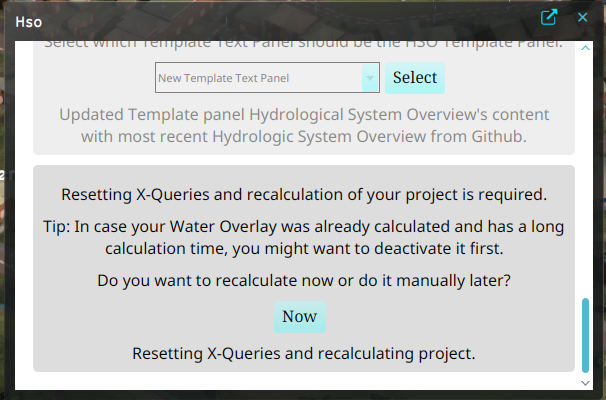
Task: Click the pop-out window icon
Action: [x=549, y=17]
